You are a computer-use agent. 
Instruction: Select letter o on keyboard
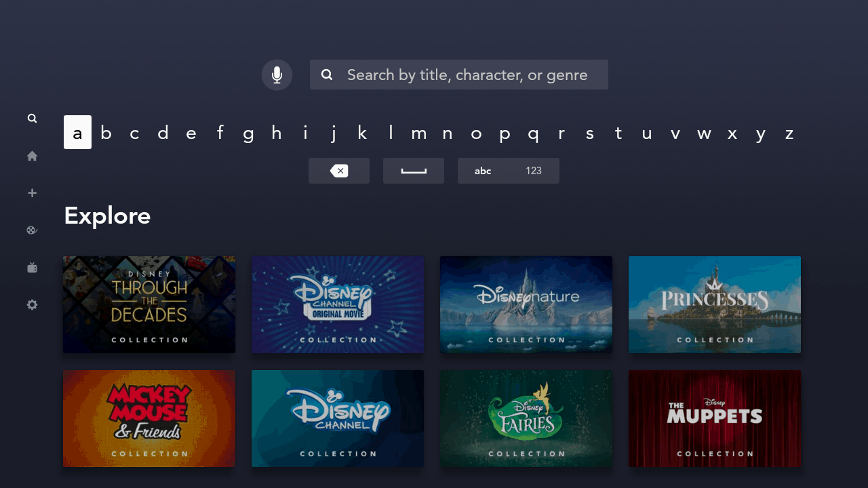coord(476,133)
